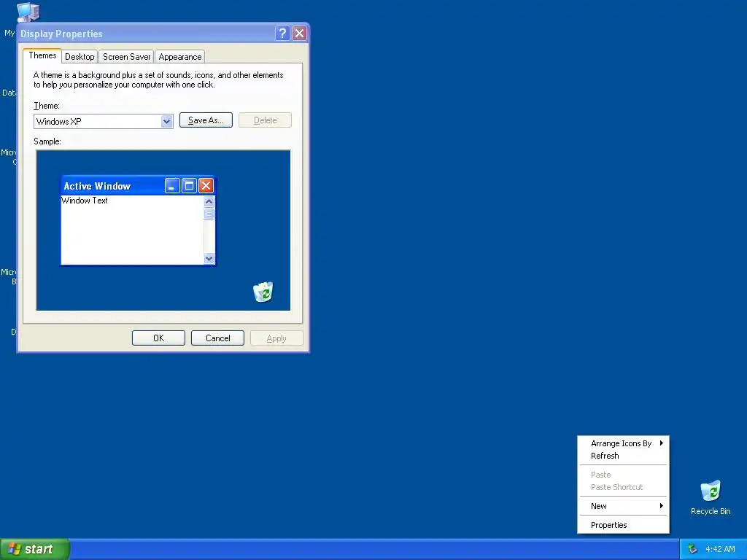747x560 pixels.
Task: Click the disabled Delete button
Action: [265, 120]
